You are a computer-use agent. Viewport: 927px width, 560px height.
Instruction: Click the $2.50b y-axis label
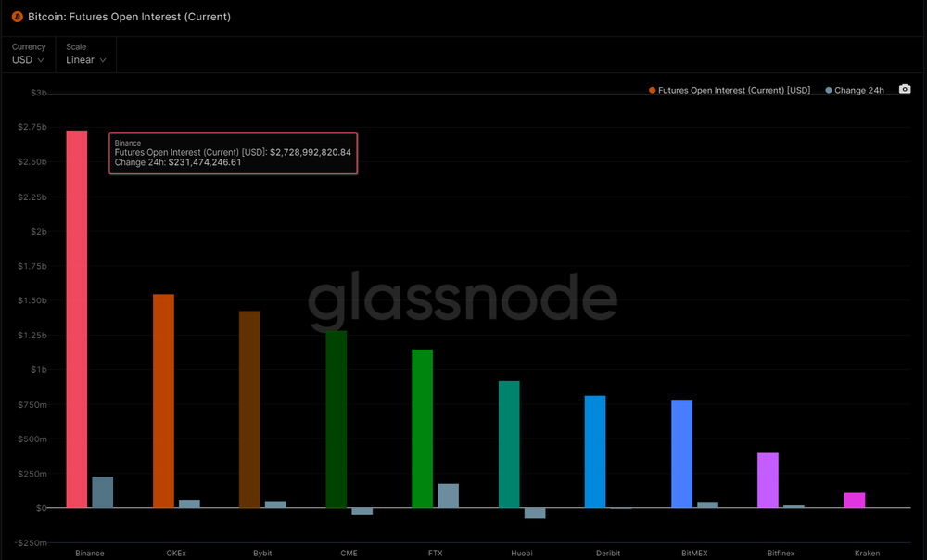(32, 162)
